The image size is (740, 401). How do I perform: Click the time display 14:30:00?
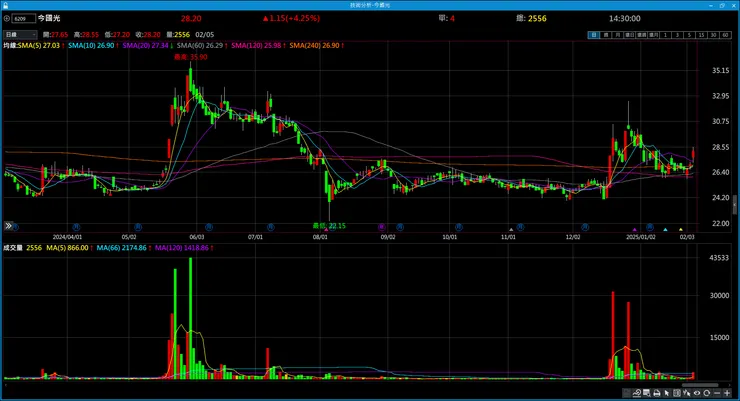pyautogui.click(x=624, y=18)
